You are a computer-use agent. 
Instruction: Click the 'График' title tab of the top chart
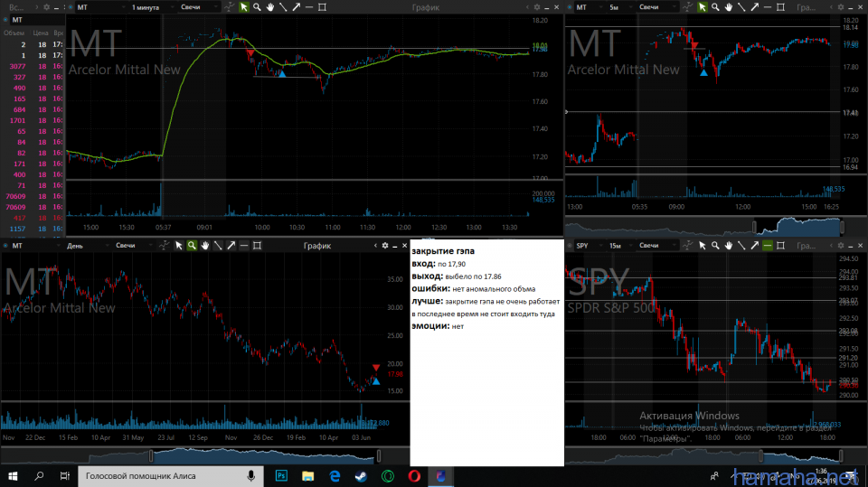[428, 7]
